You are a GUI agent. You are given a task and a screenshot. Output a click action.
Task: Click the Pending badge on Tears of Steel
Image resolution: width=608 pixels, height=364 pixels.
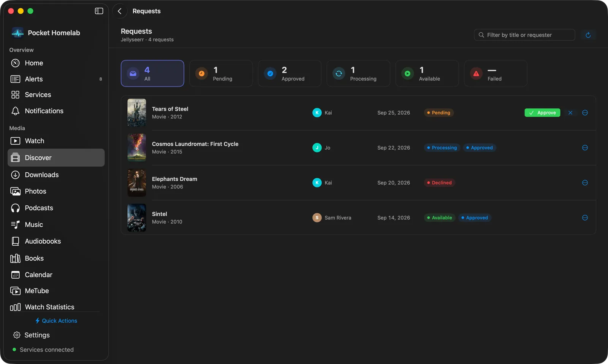tap(439, 113)
